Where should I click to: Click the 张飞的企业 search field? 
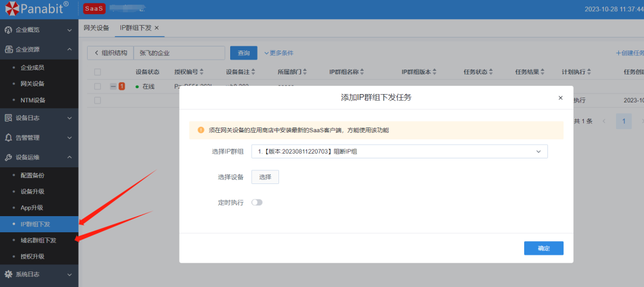coord(179,53)
